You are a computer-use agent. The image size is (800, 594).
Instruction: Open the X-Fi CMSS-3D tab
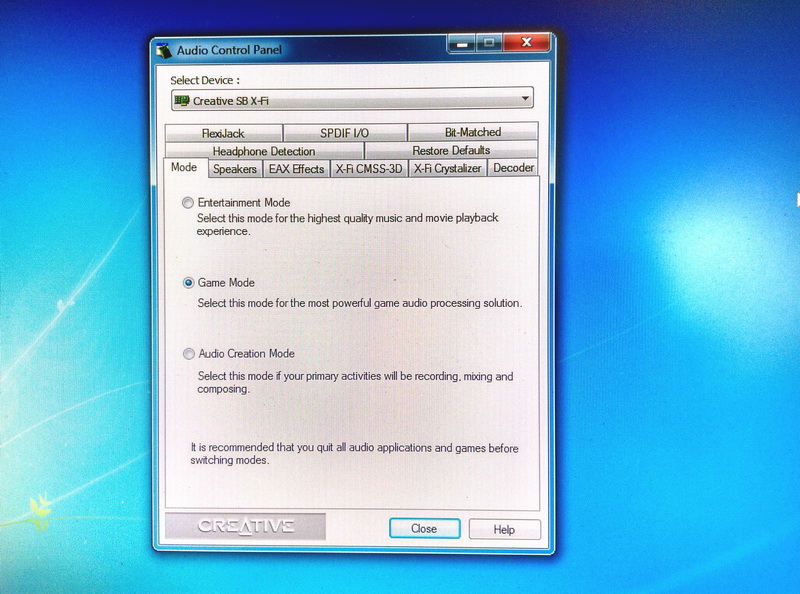[x=369, y=168]
